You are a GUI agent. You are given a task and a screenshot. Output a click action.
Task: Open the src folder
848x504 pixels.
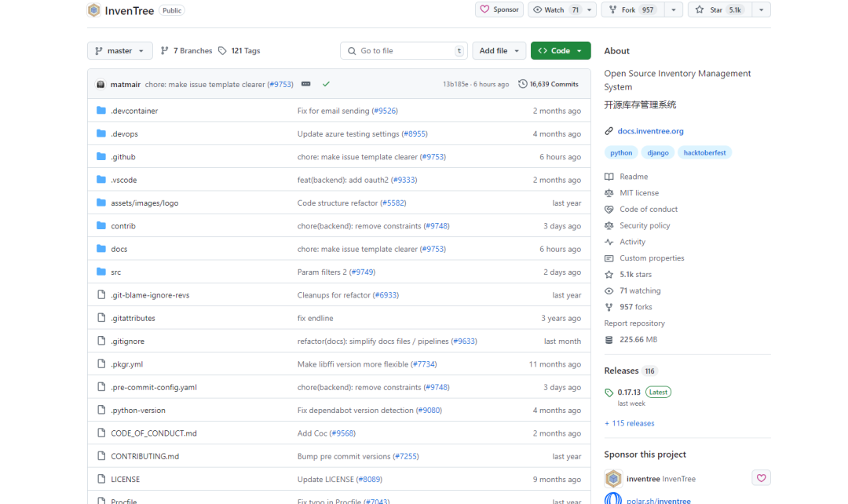coord(115,272)
